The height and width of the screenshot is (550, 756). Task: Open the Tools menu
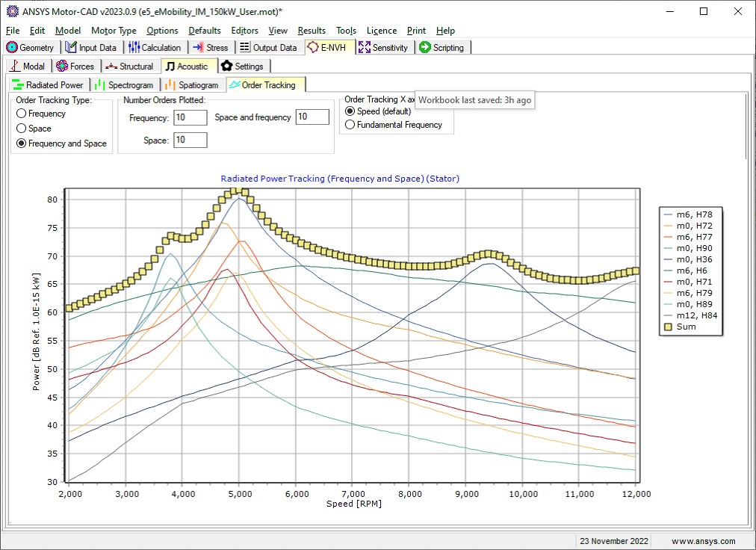click(346, 31)
